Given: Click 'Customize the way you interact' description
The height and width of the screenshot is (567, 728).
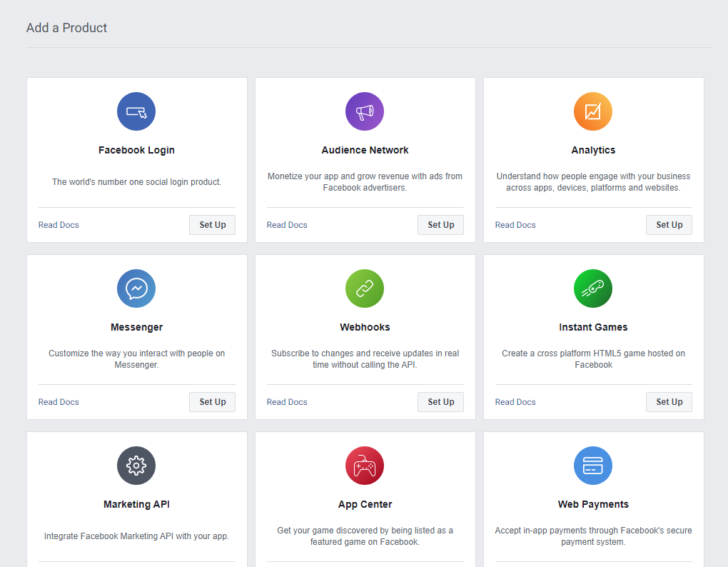Looking at the screenshot, I should click(136, 359).
